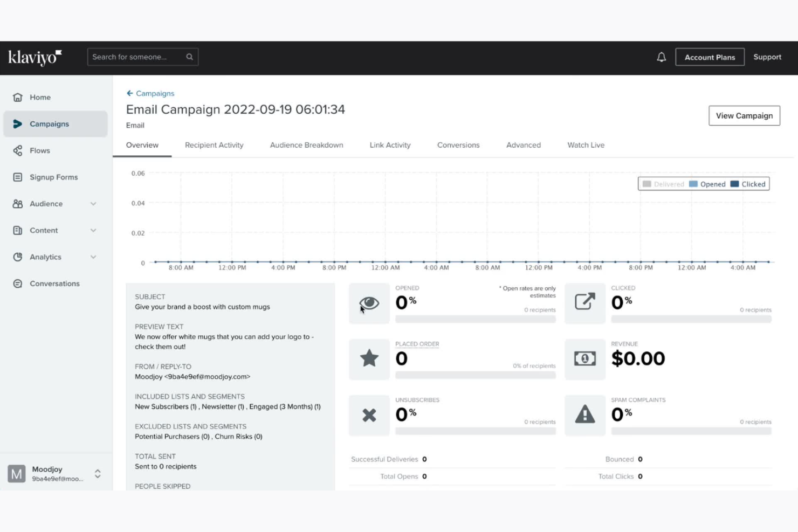Open Signup Forms in the sidebar
Image resolution: width=798 pixels, height=532 pixels.
coord(56,177)
